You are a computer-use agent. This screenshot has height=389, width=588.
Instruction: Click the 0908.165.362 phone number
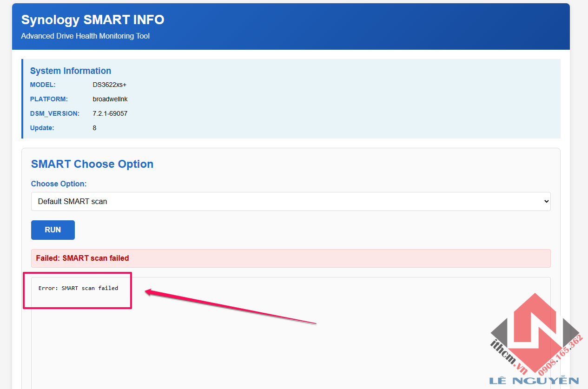coord(561,355)
